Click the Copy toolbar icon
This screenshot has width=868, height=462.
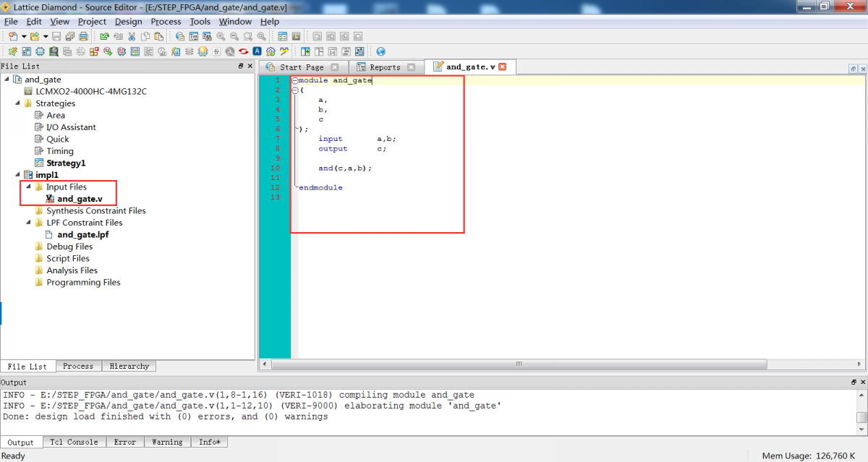pos(145,36)
